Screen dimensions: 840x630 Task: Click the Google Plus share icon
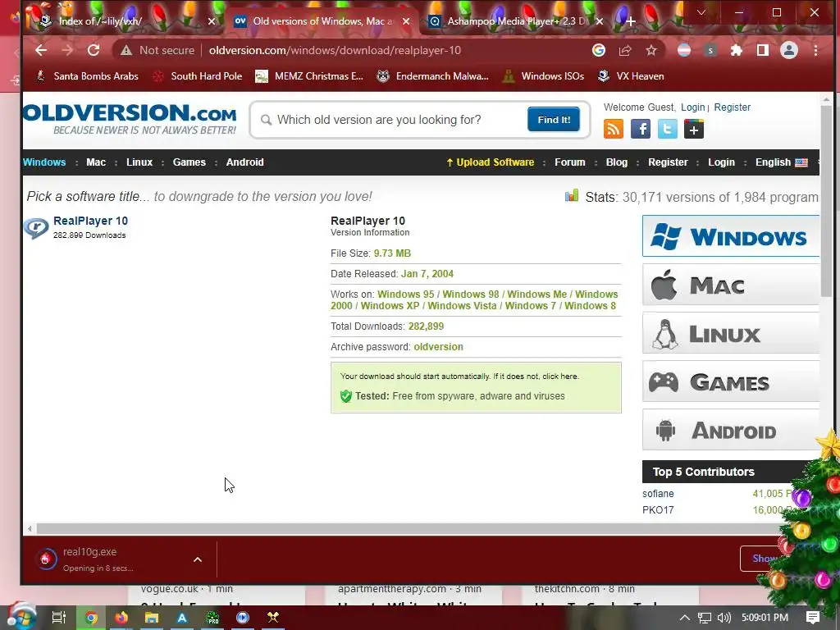click(x=694, y=129)
